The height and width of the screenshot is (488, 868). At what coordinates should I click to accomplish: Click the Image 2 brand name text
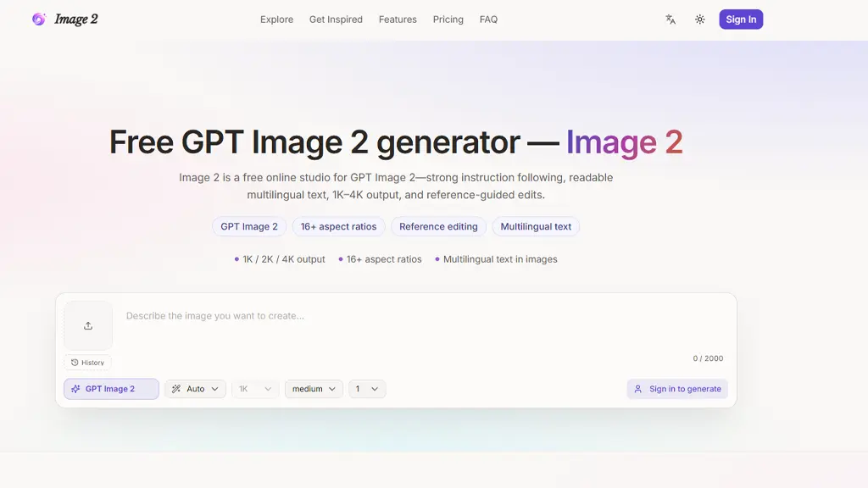(x=75, y=19)
